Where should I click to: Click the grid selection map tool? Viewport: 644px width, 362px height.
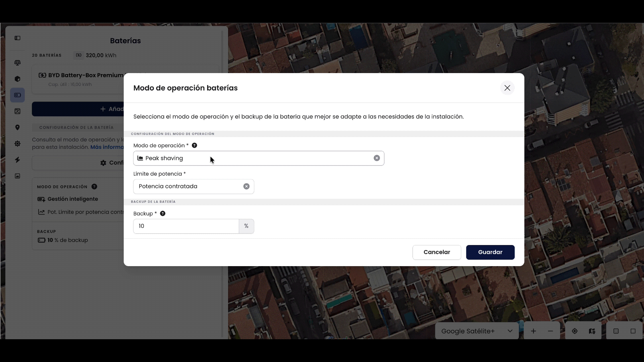tap(616, 331)
